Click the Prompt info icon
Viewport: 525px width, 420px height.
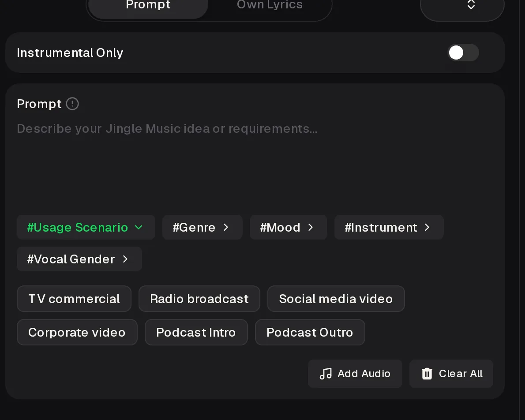72,104
